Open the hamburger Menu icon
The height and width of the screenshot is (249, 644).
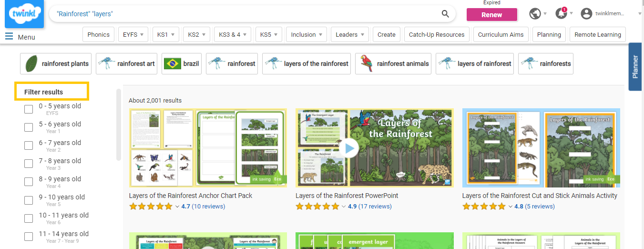[9, 36]
